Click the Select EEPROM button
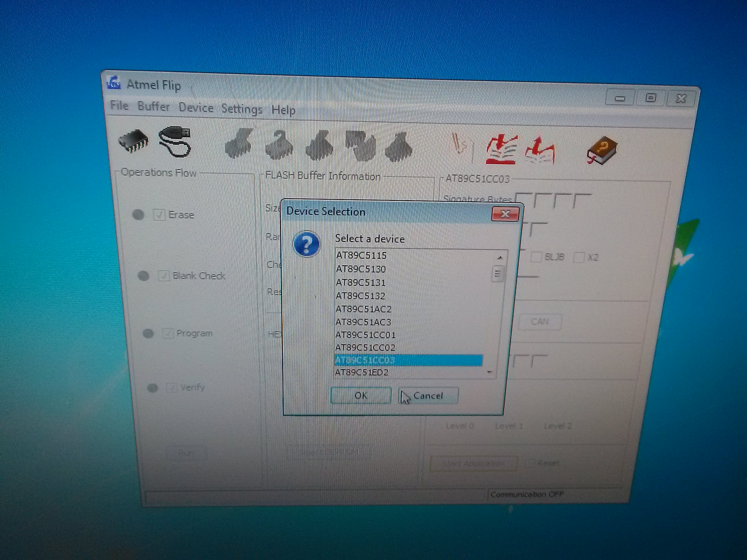This screenshot has width=747, height=560. pyautogui.click(x=328, y=452)
